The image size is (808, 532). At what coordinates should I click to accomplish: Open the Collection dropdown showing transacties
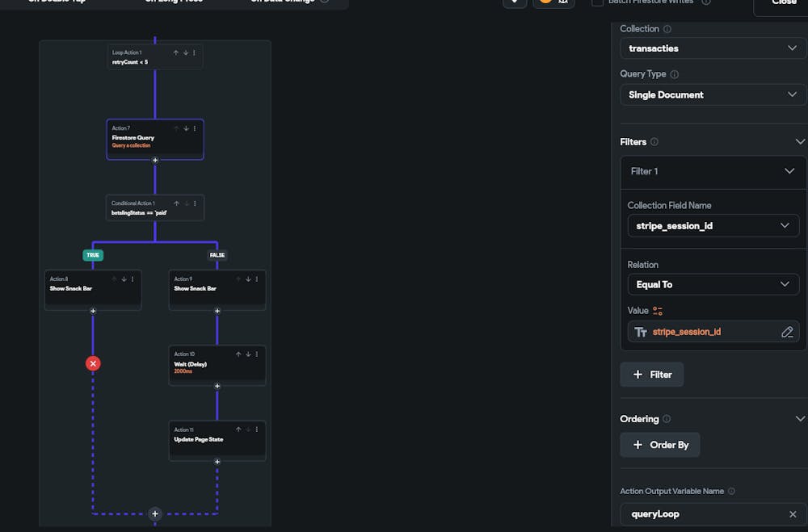pos(712,48)
